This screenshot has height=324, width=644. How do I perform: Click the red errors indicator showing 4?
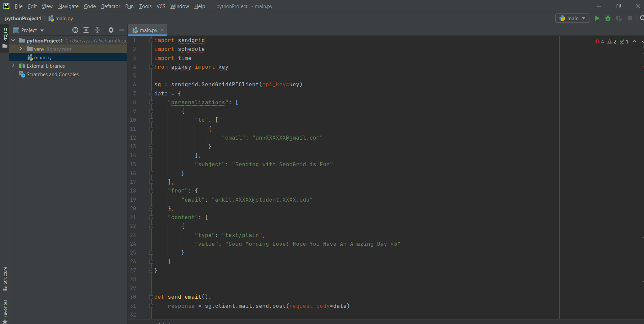[x=600, y=41]
